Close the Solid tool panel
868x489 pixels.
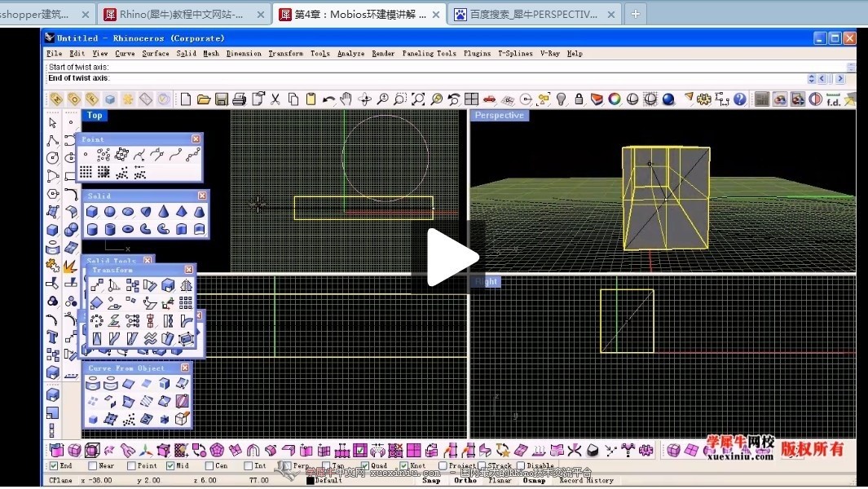pos(203,196)
